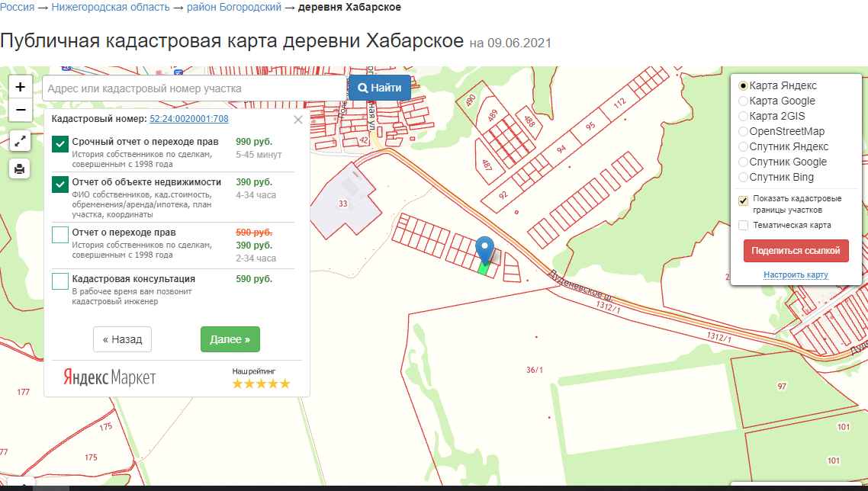Click the Найти search button
868x491 pixels.
tap(380, 88)
